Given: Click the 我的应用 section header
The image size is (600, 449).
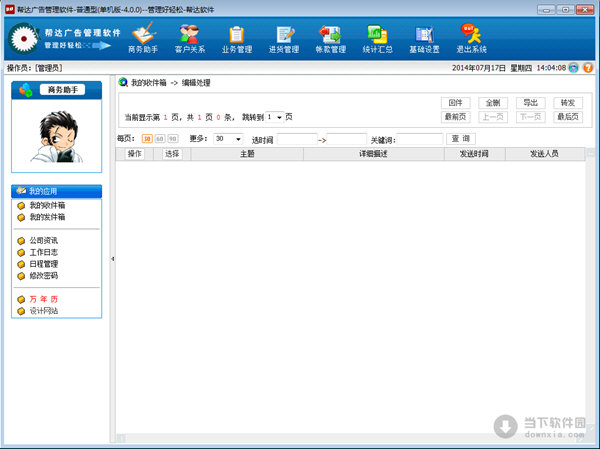Looking at the screenshot, I should tap(57, 191).
